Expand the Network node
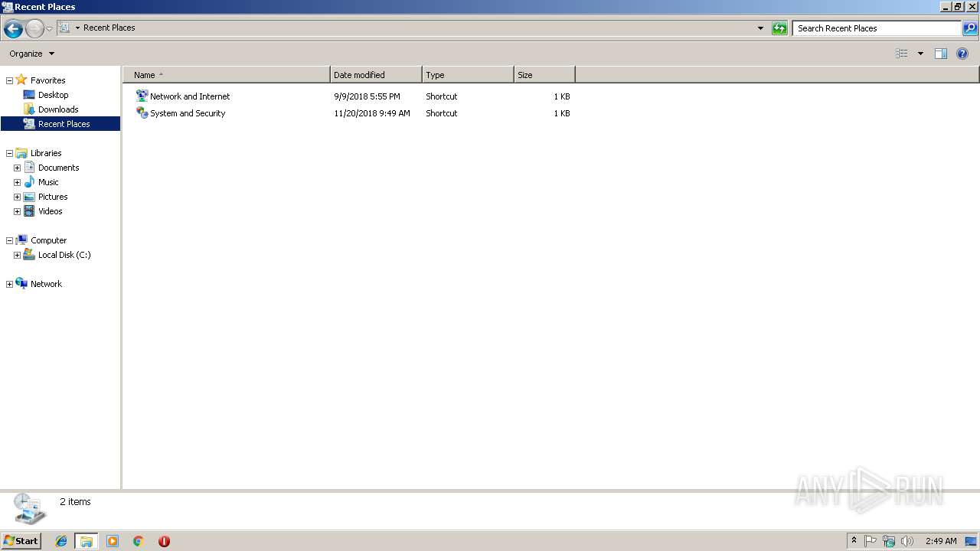980x551 pixels. (x=9, y=284)
